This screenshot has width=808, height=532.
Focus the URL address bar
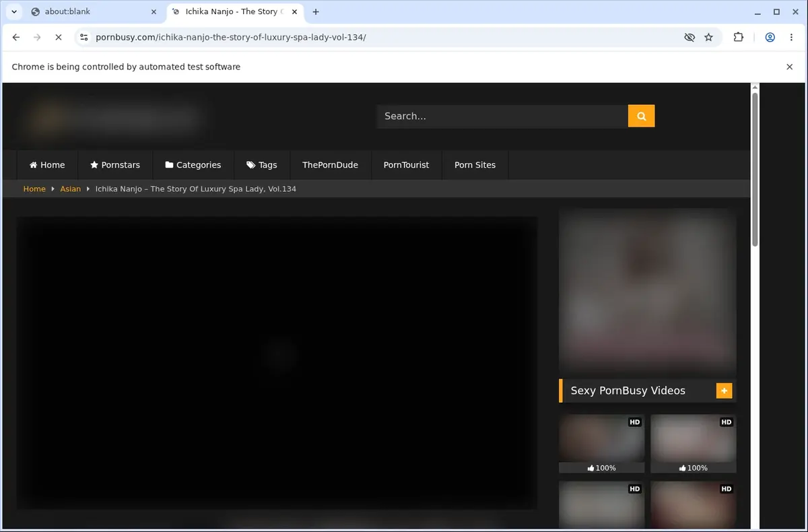click(x=384, y=38)
